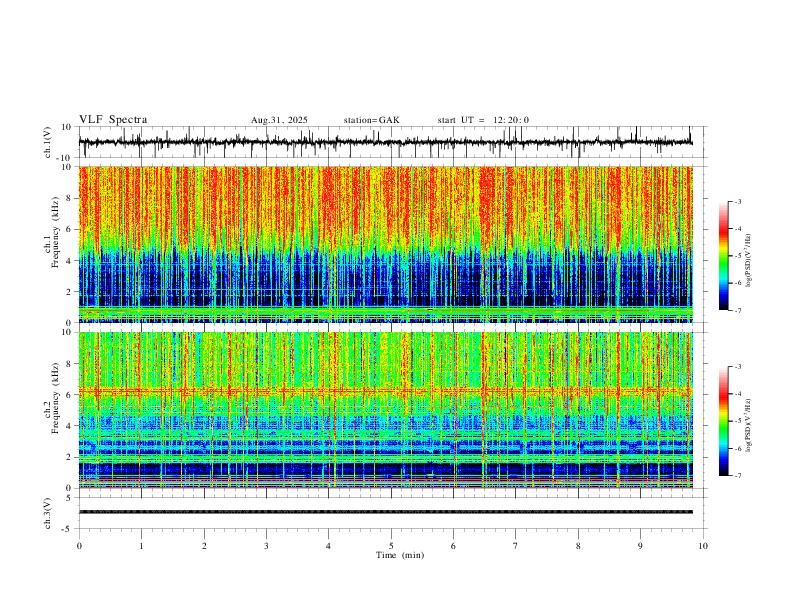Viewport: 792px width, 612px height.
Task: Click inside the ch.1 spectrogram panel
Action: point(385,244)
